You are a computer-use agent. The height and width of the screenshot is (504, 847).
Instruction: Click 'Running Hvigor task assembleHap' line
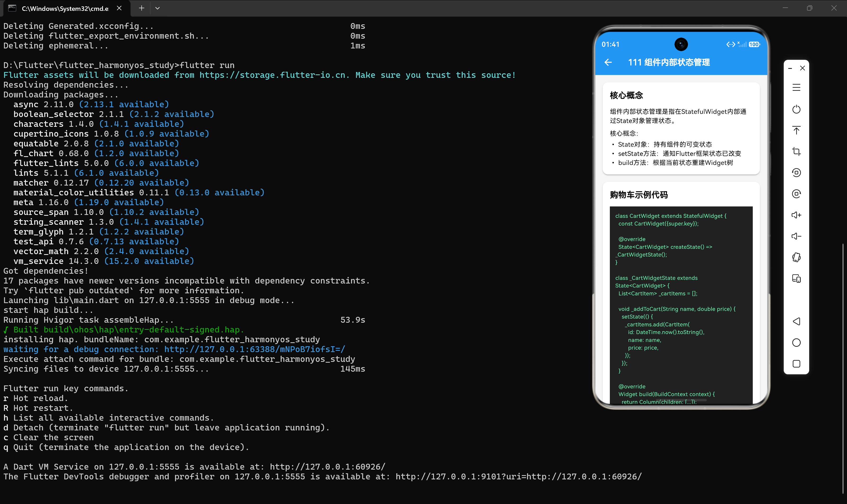point(184,320)
